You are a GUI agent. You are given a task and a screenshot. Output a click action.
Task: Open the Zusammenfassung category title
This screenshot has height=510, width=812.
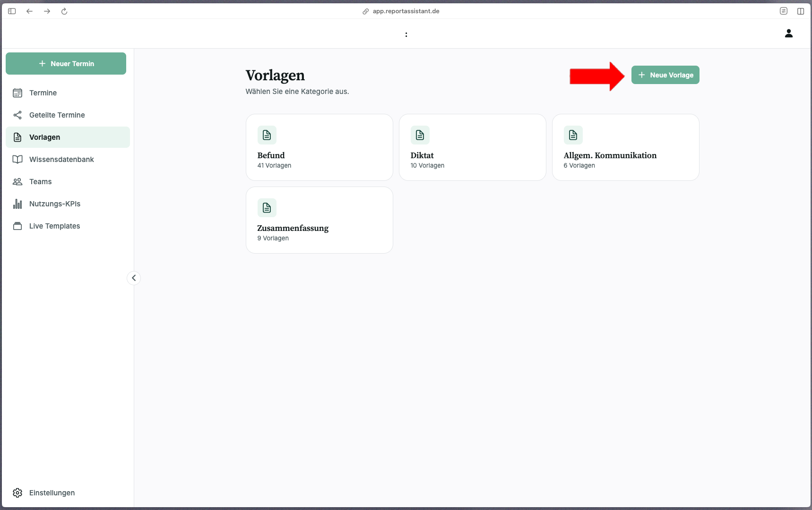pos(293,228)
